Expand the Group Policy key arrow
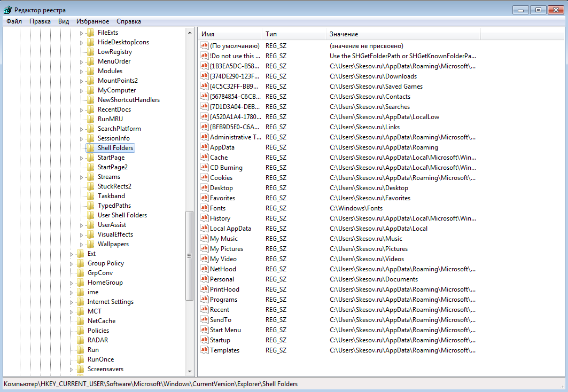This screenshot has width=568, height=392. [72, 264]
